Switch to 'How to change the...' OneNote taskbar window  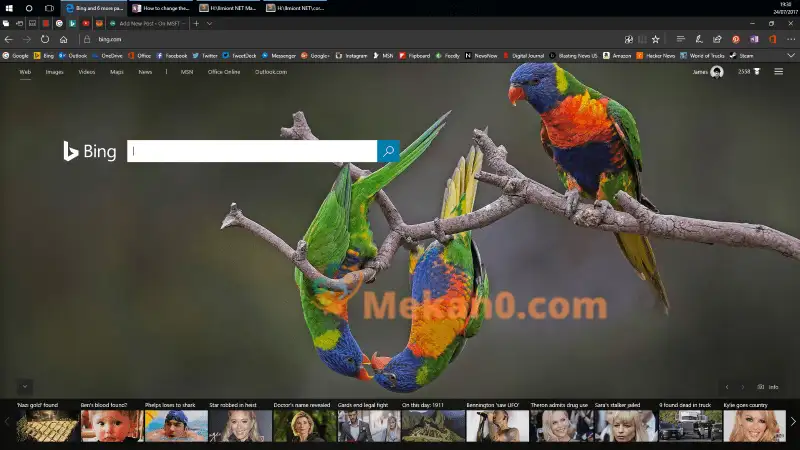coord(161,8)
